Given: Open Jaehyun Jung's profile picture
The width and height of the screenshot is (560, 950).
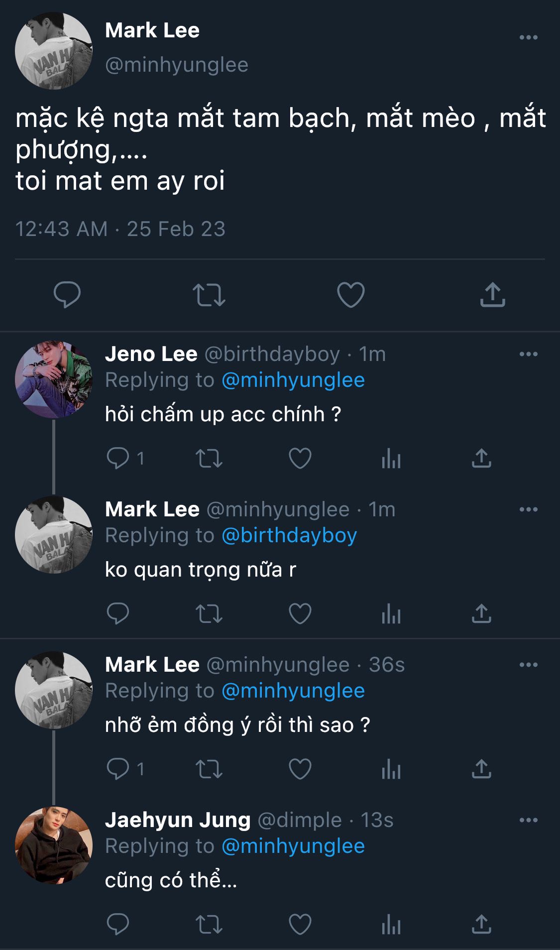Looking at the screenshot, I should pos(54,845).
